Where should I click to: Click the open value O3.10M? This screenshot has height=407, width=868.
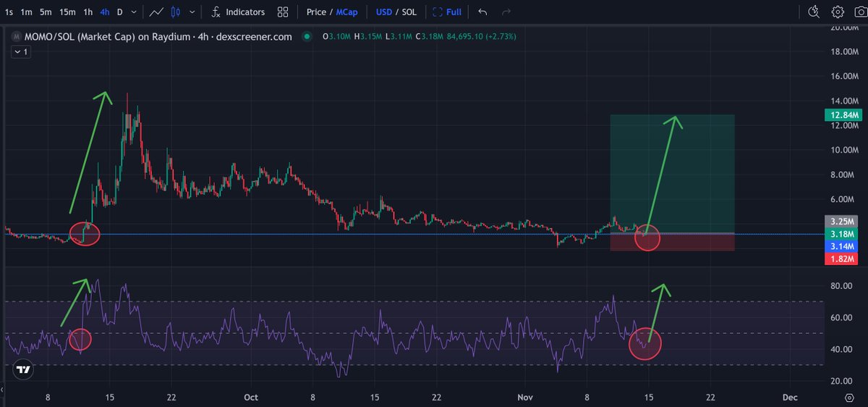[x=336, y=36]
